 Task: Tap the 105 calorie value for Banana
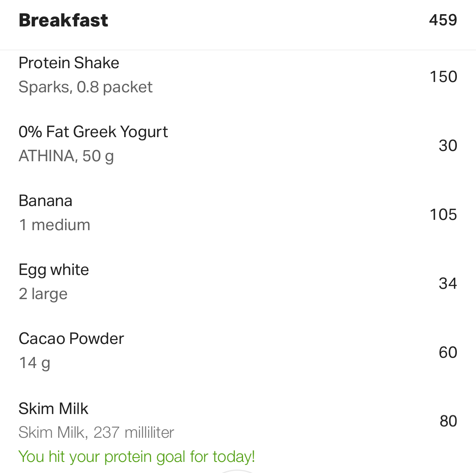(x=443, y=214)
